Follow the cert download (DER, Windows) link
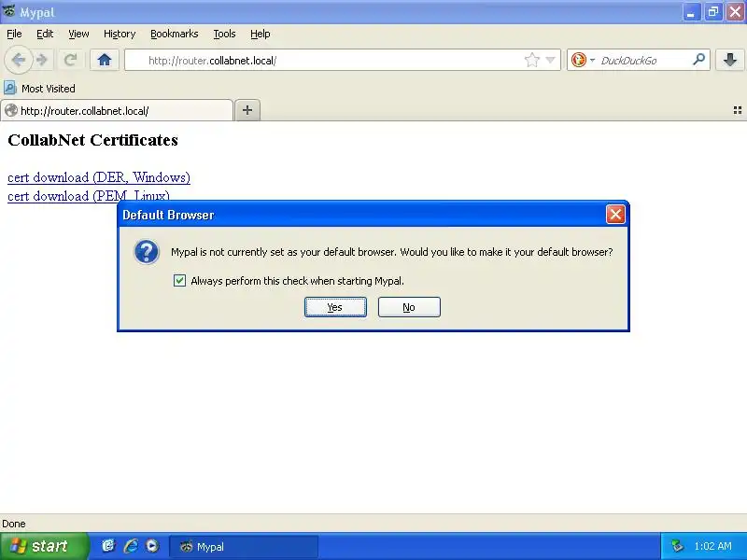Image resolution: width=747 pixels, height=560 pixels. click(x=99, y=177)
